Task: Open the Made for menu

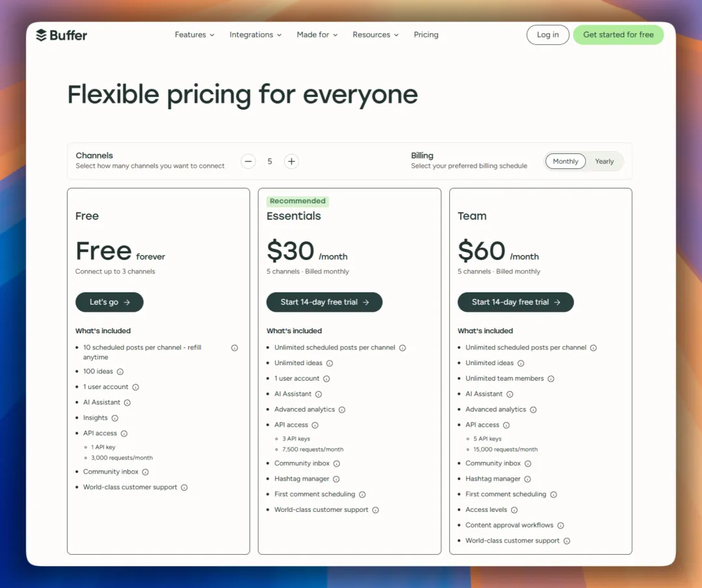Action: point(317,35)
